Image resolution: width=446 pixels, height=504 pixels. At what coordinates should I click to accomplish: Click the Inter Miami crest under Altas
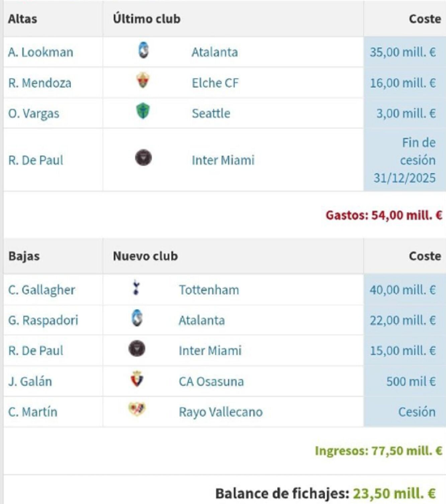pyautogui.click(x=143, y=158)
